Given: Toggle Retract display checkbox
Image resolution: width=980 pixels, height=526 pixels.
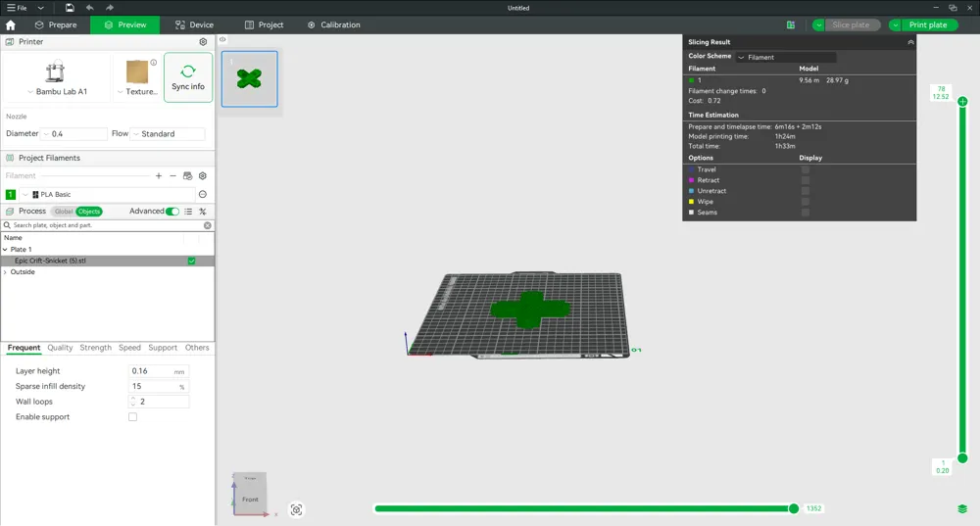Looking at the screenshot, I should pos(806,180).
